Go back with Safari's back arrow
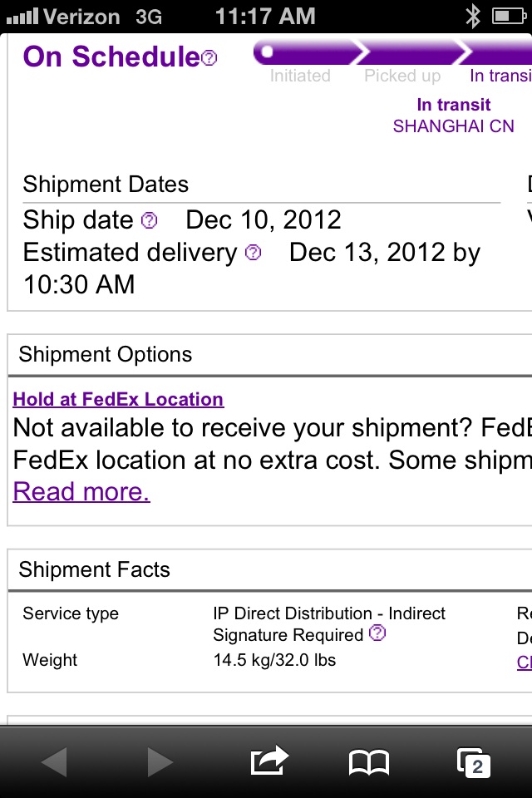 [54, 761]
